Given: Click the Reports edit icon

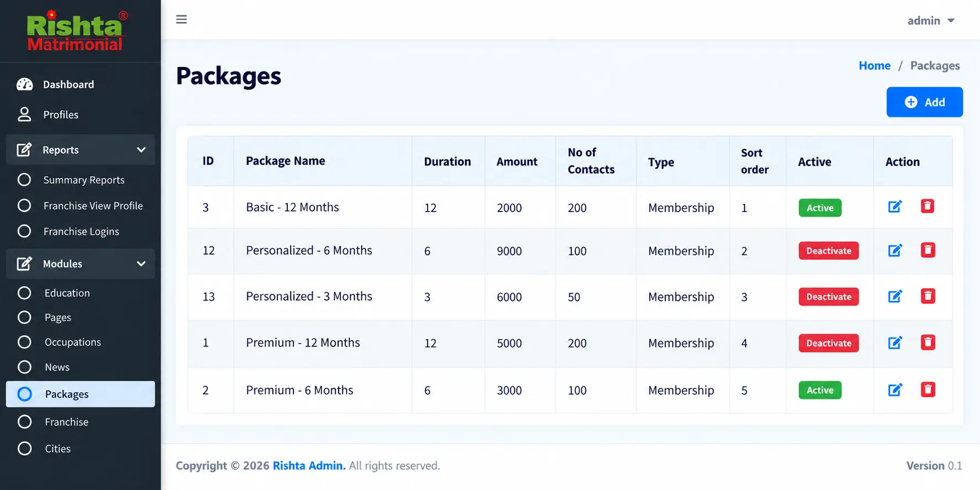Looking at the screenshot, I should 24,150.
